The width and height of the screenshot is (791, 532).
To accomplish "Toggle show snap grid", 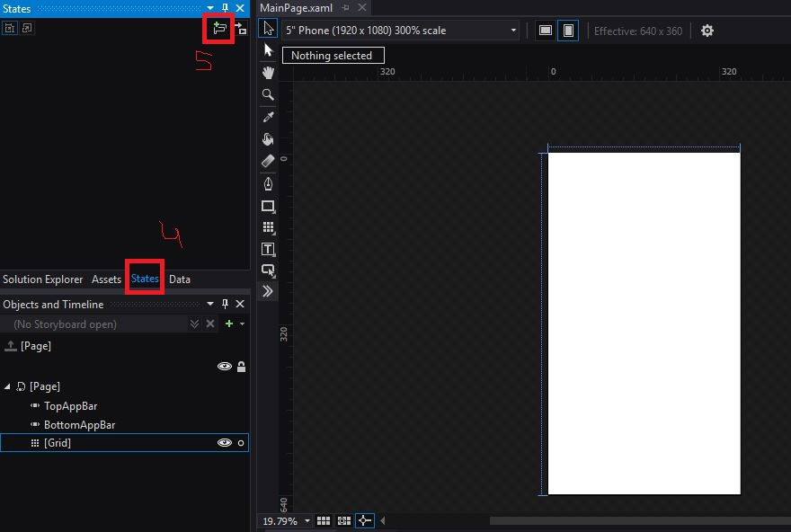I will (324, 520).
